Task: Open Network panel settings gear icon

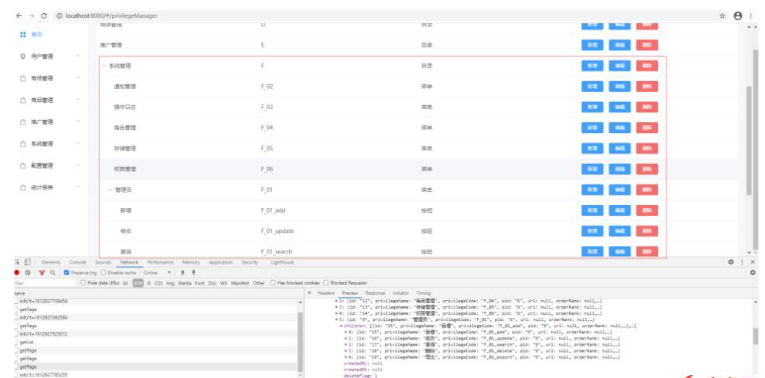Action: [x=752, y=273]
